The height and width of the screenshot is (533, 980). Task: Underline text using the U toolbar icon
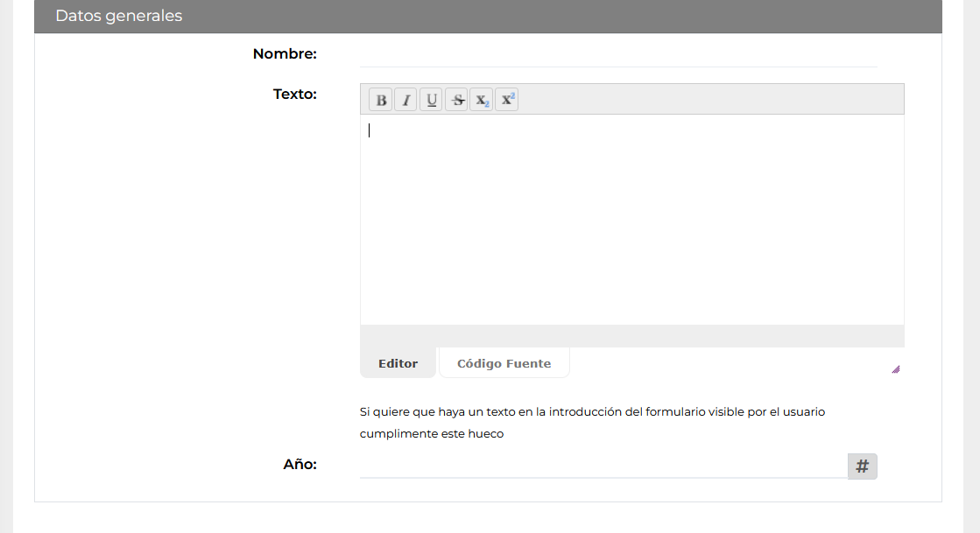point(431,100)
